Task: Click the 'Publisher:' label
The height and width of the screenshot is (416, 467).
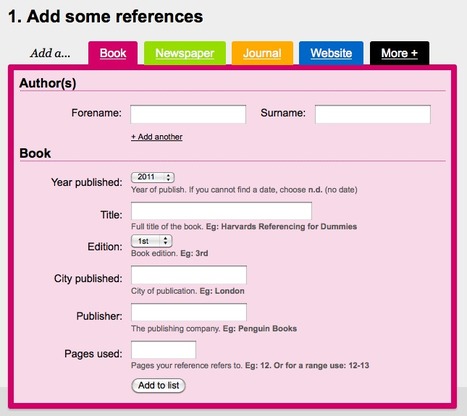Action: point(99,316)
